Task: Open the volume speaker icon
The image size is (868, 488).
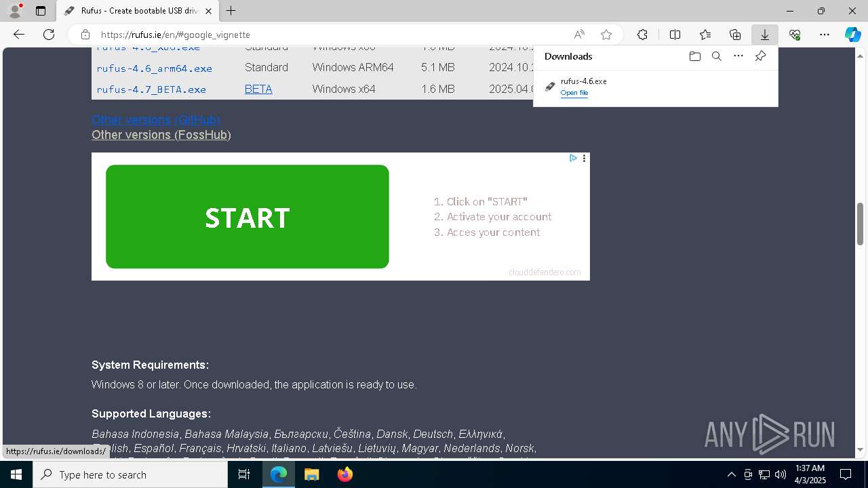Action: (780, 474)
